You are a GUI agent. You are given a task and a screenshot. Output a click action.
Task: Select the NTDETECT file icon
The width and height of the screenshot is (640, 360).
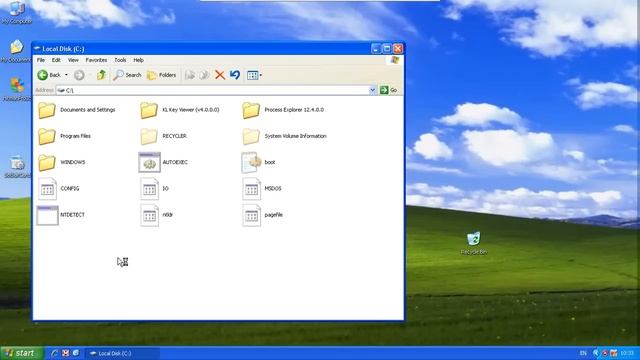47,215
